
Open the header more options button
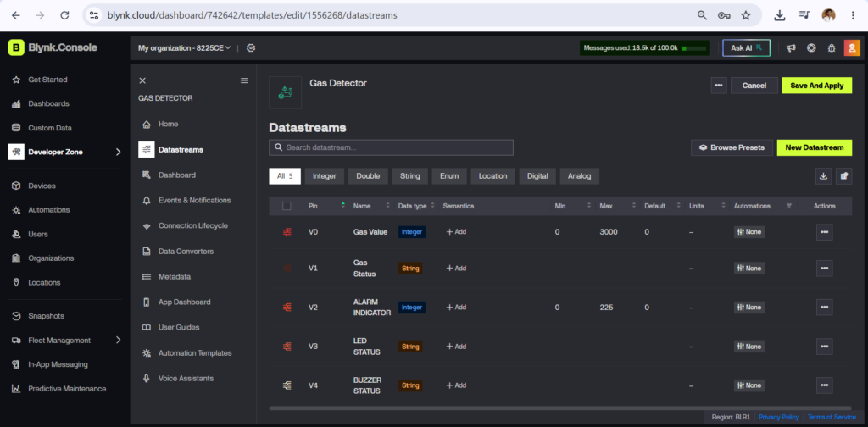pyautogui.click(x=719, y=86)
